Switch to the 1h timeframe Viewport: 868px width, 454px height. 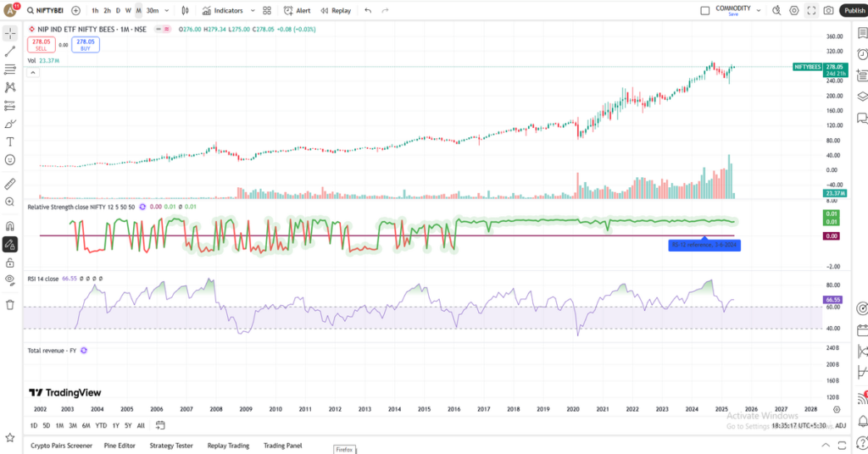pos(95,10)
